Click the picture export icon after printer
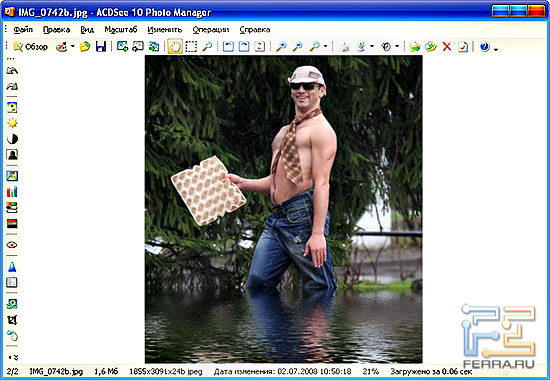The width and height of the screenshot is (550, 380). point(361,47)
